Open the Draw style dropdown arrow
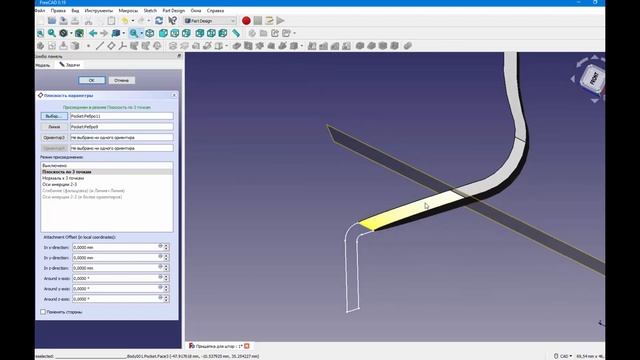 [x=71, y=33]
